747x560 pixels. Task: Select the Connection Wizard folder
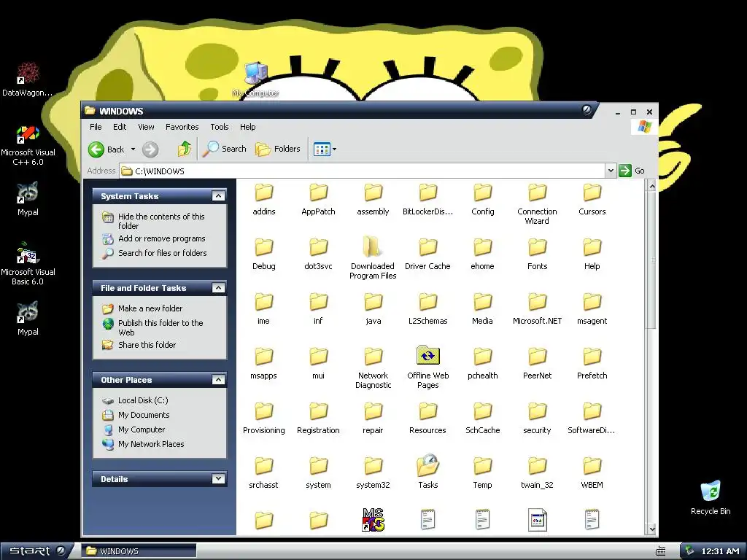537,205
